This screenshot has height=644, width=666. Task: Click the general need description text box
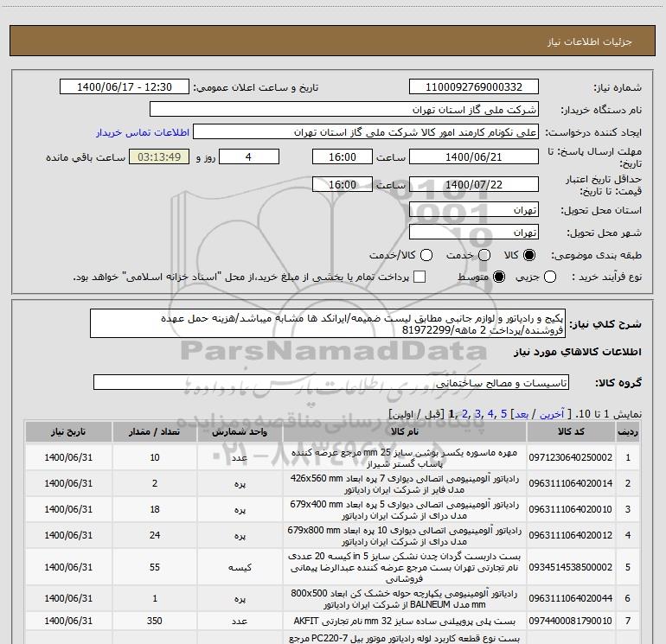(x=328, y=323)
